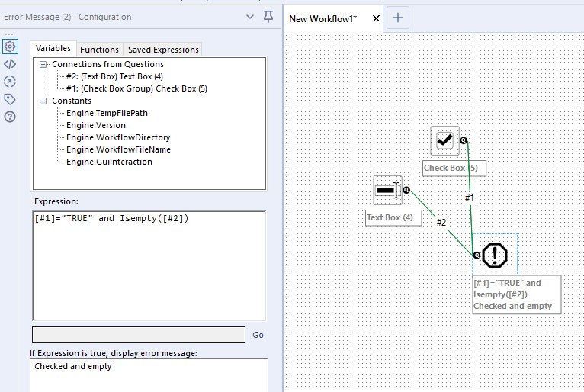Open the Configuration panel dropdown chevron
The image size is (584, 392).
pos(250,17)
